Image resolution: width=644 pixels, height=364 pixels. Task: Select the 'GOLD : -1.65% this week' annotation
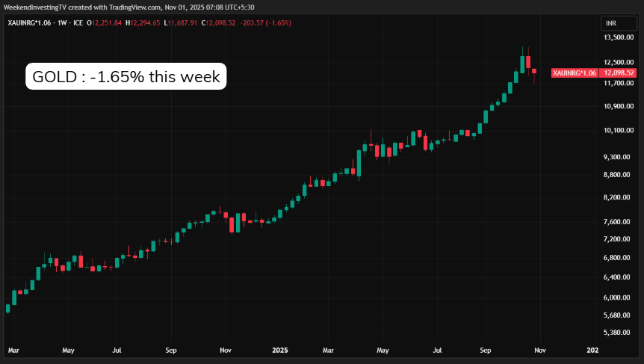(x=126, y=76)
